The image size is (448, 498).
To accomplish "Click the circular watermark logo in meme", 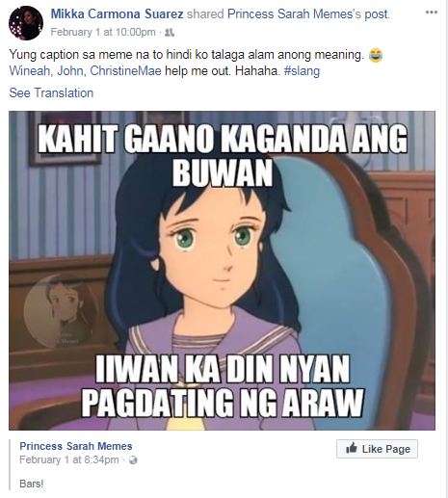I will click(60, 311).
